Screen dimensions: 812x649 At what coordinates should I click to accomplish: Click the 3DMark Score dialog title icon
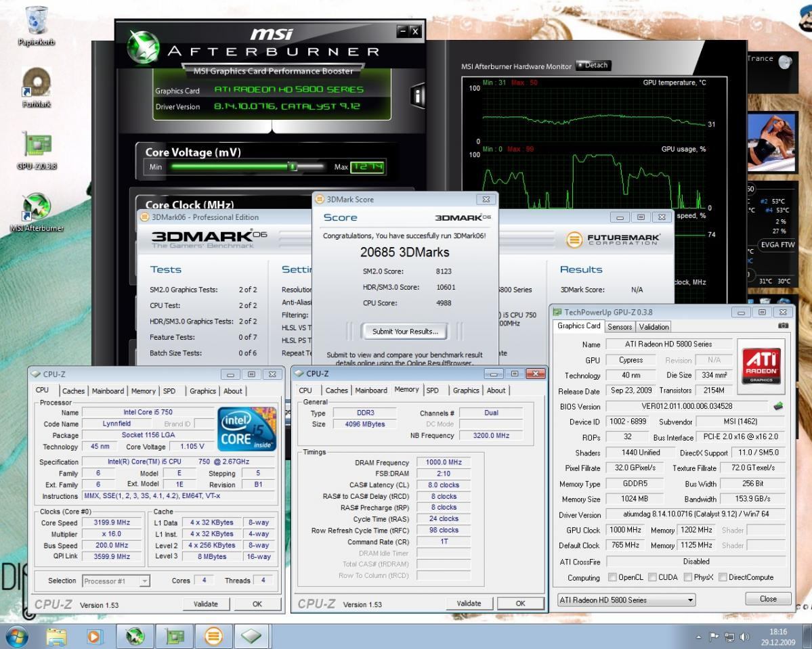point(320,199)
